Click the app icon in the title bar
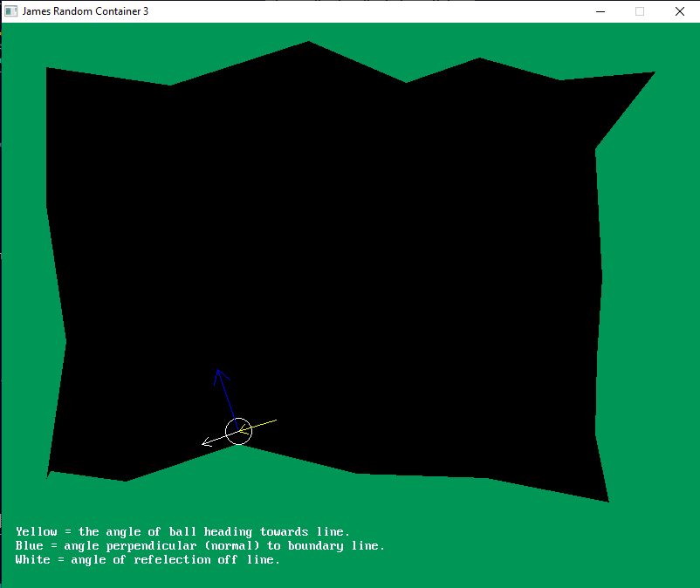Image resolution: width=700 pixels, height=588 pixels. [x=10, y=11]
